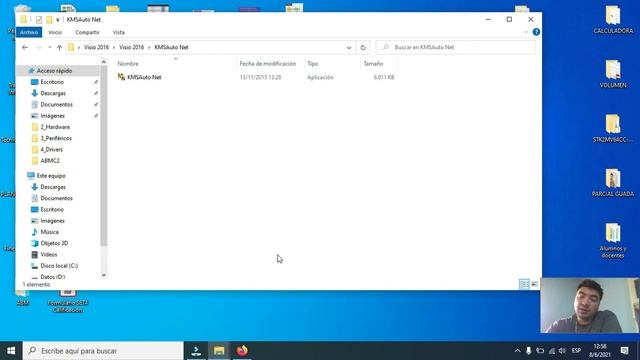The image size is (640, 360).
Task: Open pinned Imágenes under Acceso rápido
Action: click(52, 116)
